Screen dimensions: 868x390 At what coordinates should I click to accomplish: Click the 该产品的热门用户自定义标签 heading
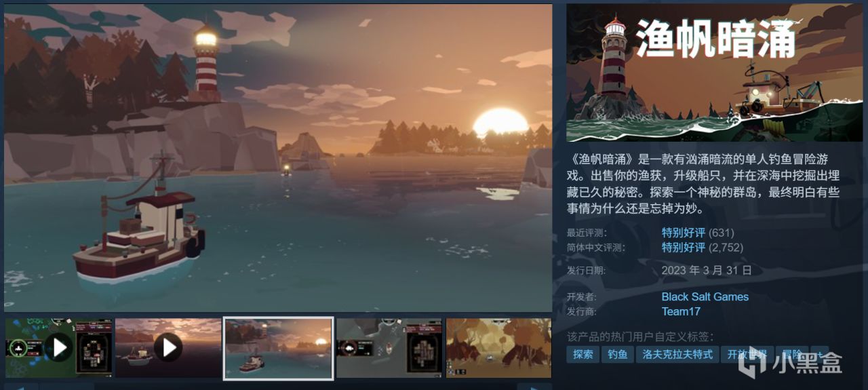[640, 336]
